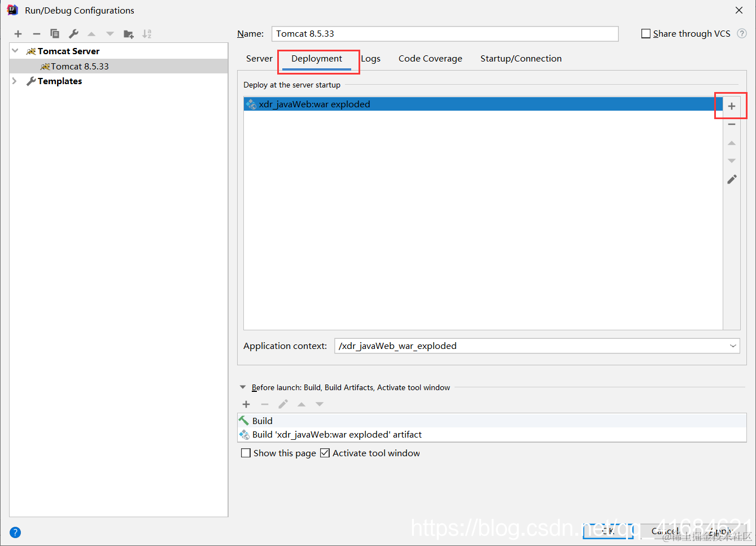
Task: Move configuration down in left toolbar
Action: click(110, 34)
